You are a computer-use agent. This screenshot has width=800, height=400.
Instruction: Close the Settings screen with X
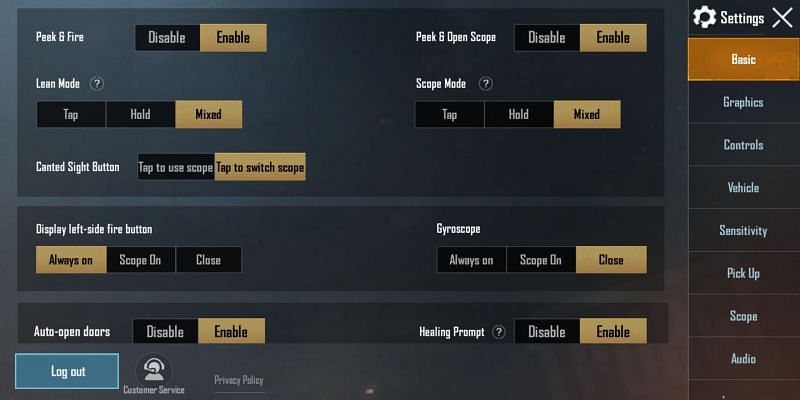click(782, 17)
